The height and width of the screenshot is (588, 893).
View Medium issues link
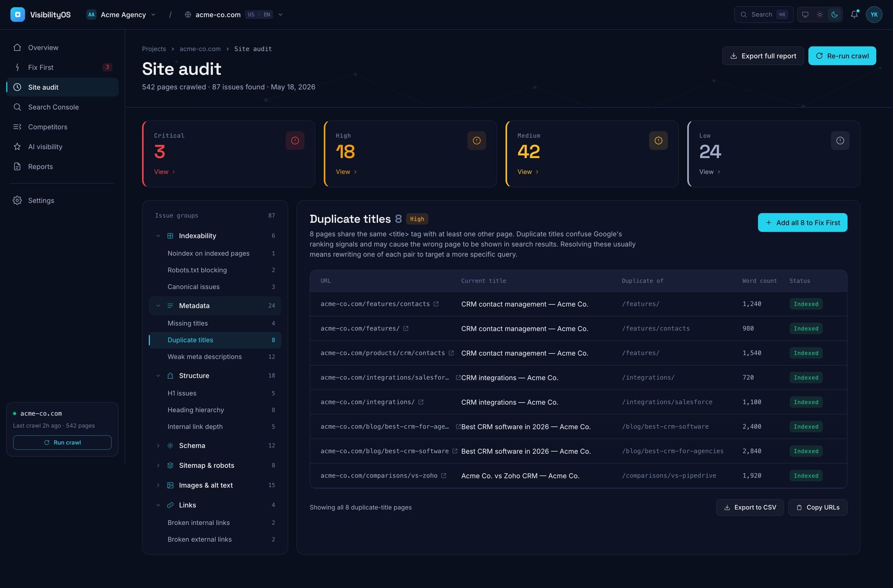[528, 172]
